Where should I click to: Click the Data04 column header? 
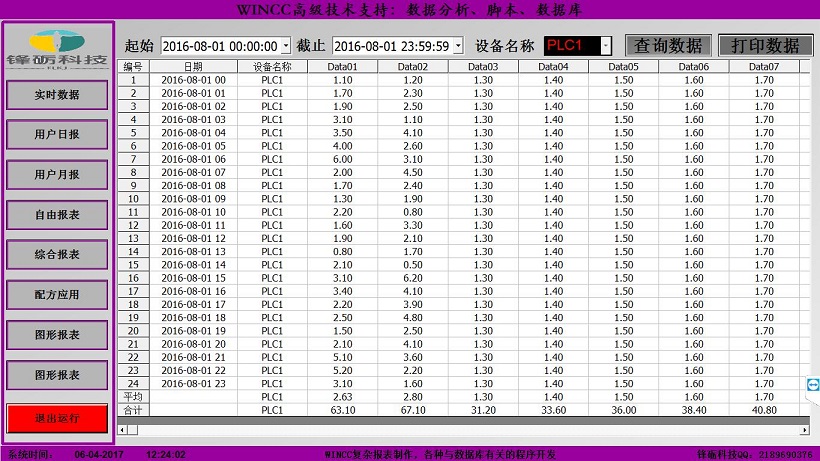[553, 66]
